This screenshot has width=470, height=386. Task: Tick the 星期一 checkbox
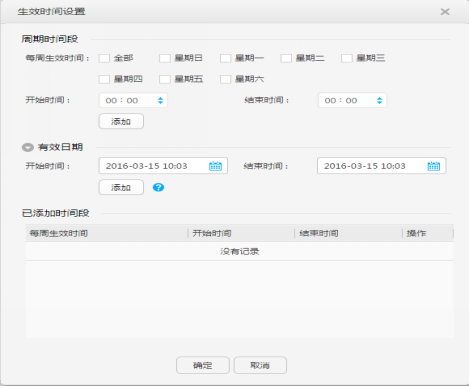226,58
